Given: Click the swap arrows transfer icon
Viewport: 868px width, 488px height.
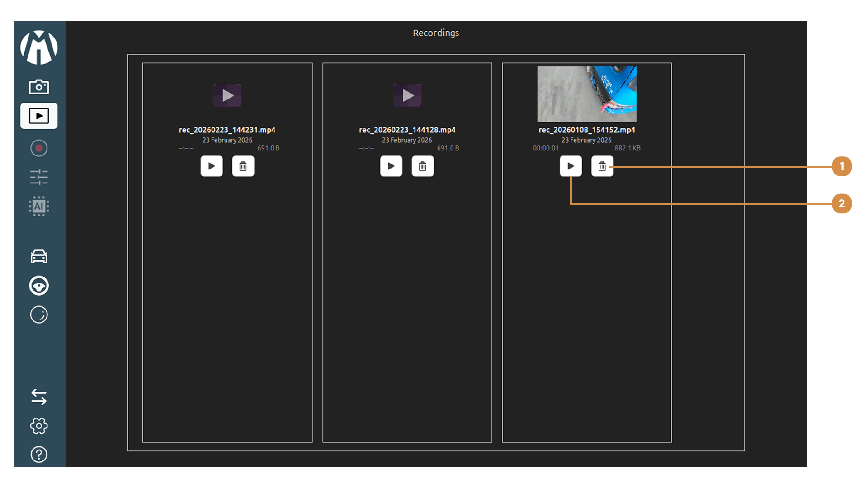Looking at the screenshot, I should [x=39, y=397].
